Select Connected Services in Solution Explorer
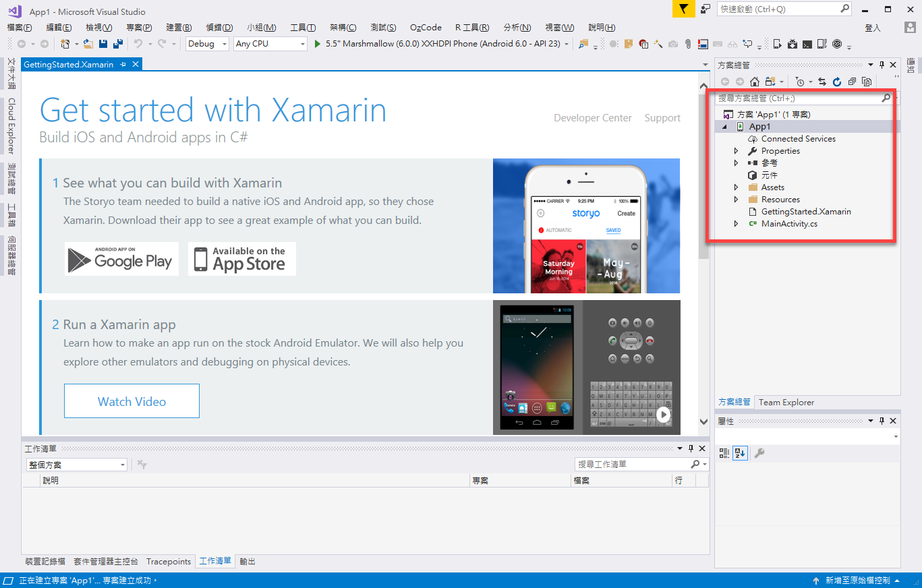 [x=798, y=139]
